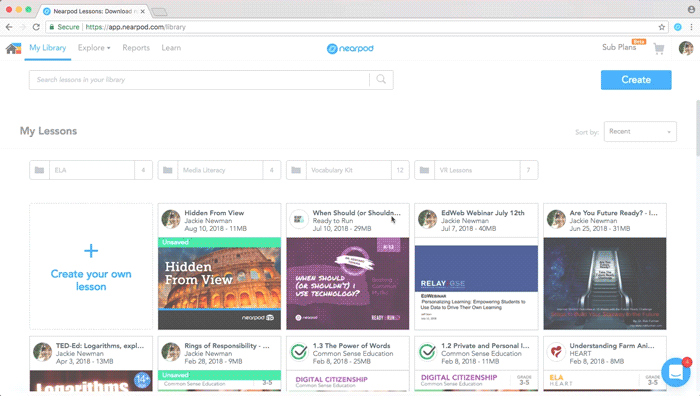Switch to the Reports tab

click(136, 48)
